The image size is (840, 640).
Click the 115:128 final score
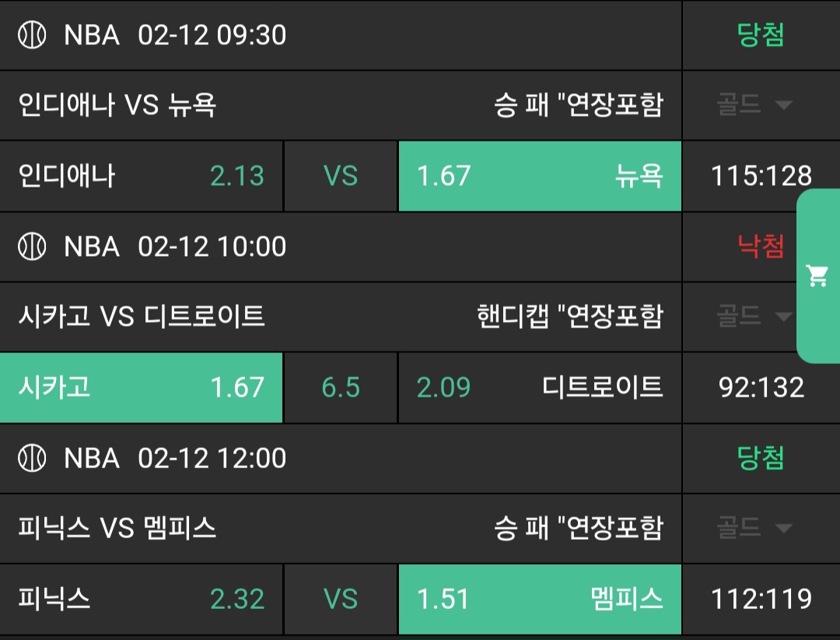[761, 177]
